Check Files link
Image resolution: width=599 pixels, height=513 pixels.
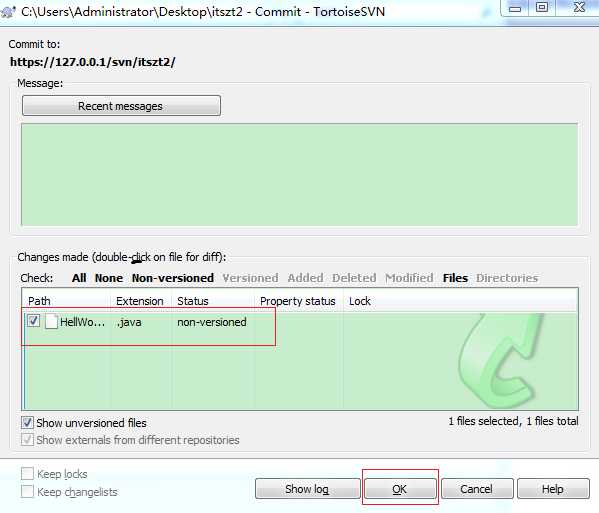pyautogui.click(x=455, y=278)
